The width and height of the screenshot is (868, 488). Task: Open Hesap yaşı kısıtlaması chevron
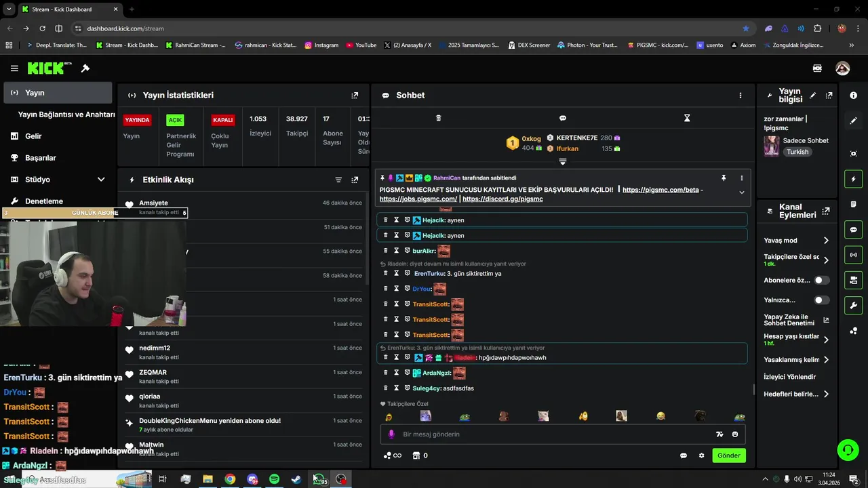(826, 340)
